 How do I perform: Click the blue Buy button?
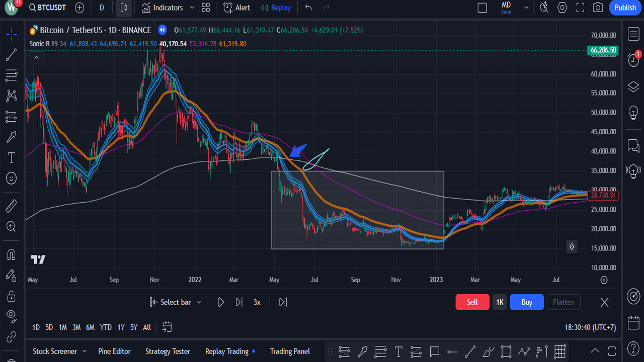click(x=527, y=302)
